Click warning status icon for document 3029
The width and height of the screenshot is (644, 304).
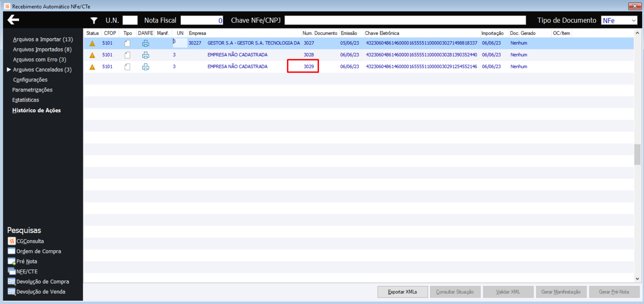tap(92, 67)
